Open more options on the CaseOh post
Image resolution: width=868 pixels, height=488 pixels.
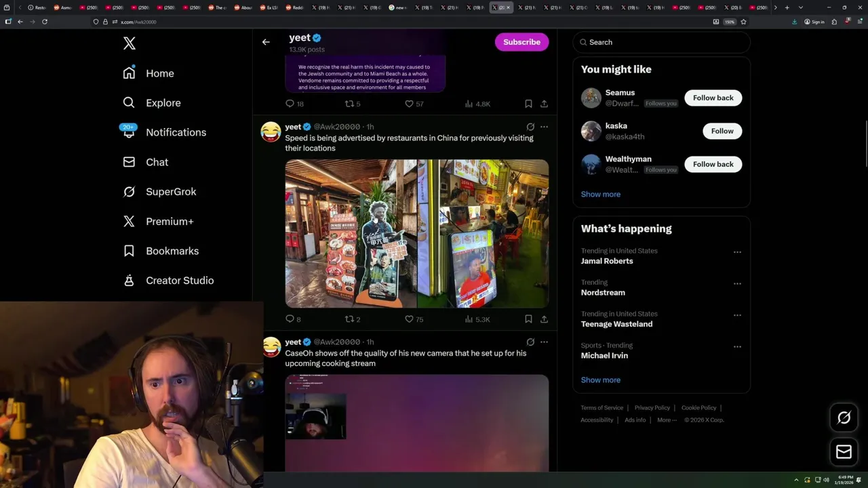(x=544, y=342)
